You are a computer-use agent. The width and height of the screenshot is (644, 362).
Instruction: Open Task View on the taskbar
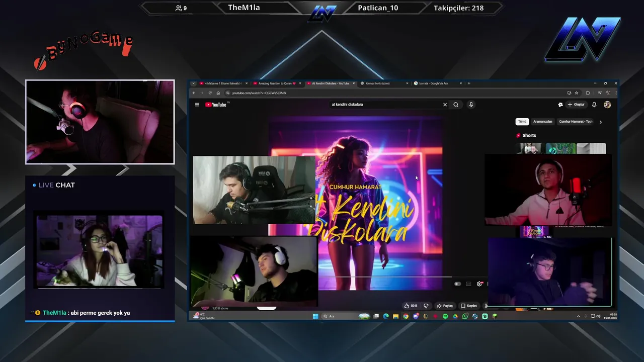tap(376, 316)
